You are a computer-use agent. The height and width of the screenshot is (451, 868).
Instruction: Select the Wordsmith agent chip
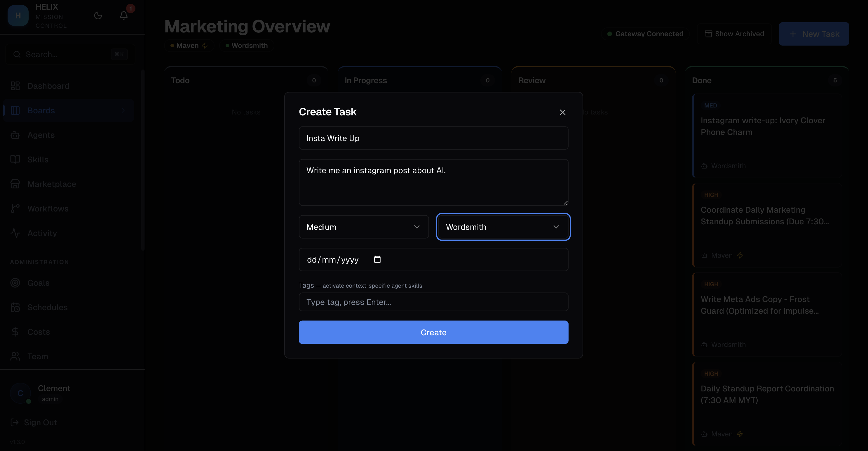[246, 46]
